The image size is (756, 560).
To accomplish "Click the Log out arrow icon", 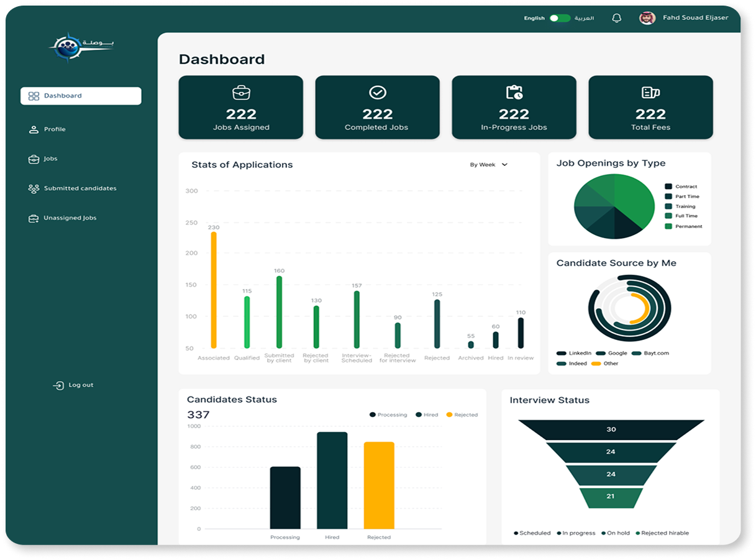I will pos(58,385).
